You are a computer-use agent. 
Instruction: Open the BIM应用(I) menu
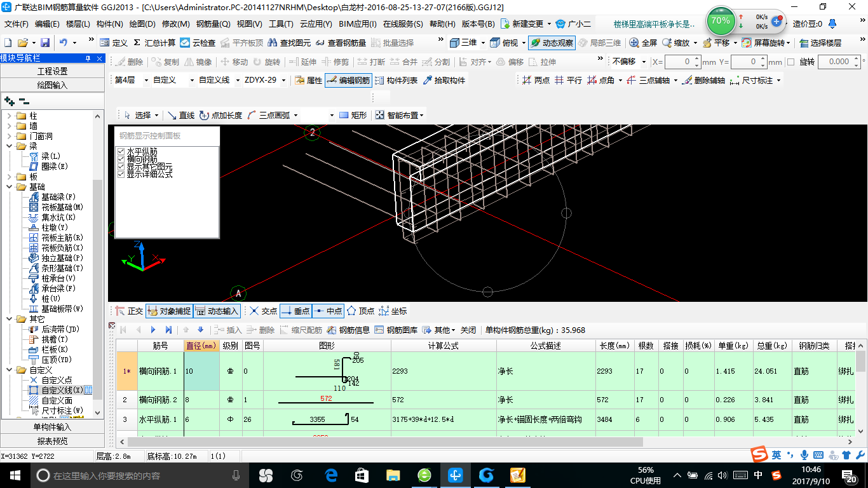358,24
